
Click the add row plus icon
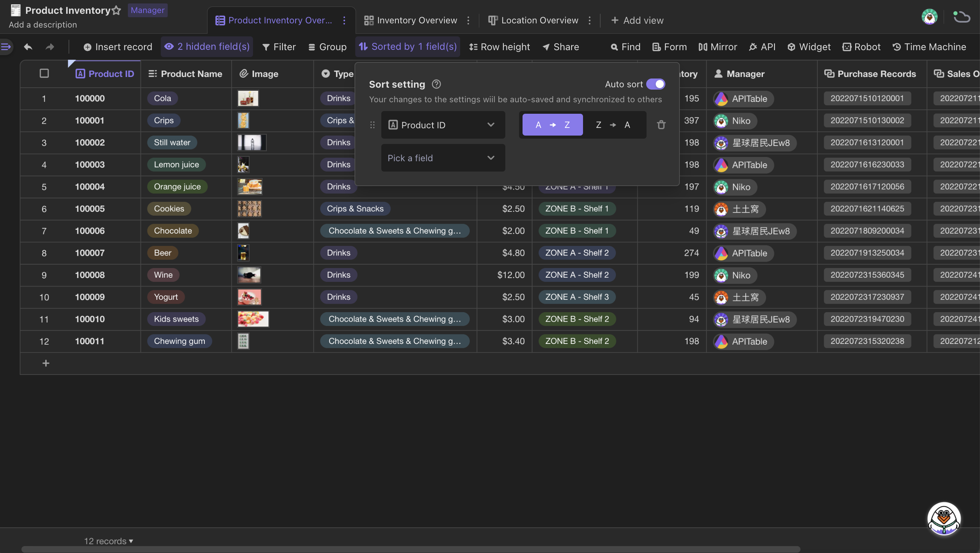[46, 363]
